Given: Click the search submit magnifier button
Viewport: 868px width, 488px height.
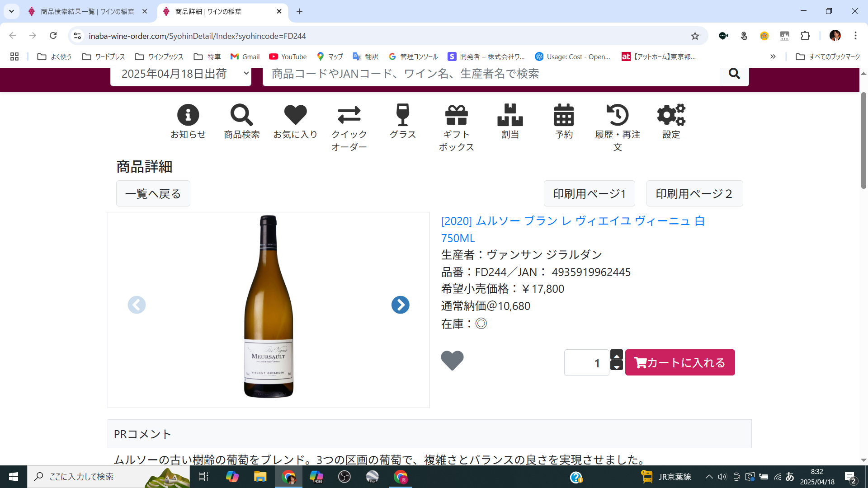Looking at the screenshot, I should tap(734, 74).
